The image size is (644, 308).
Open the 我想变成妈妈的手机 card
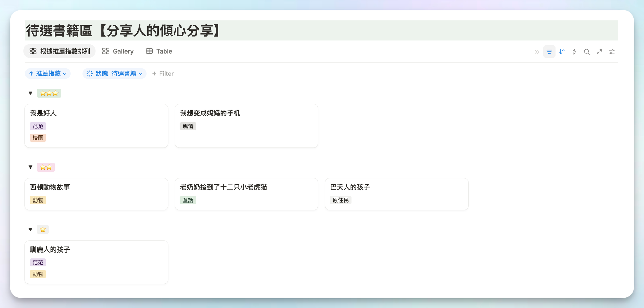click(247, 126)
